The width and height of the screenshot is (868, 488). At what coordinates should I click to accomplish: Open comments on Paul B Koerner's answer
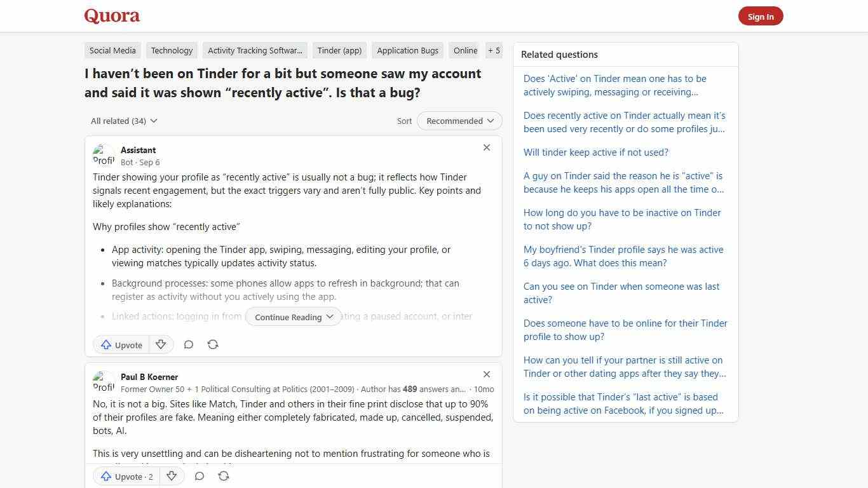[199, 476]
